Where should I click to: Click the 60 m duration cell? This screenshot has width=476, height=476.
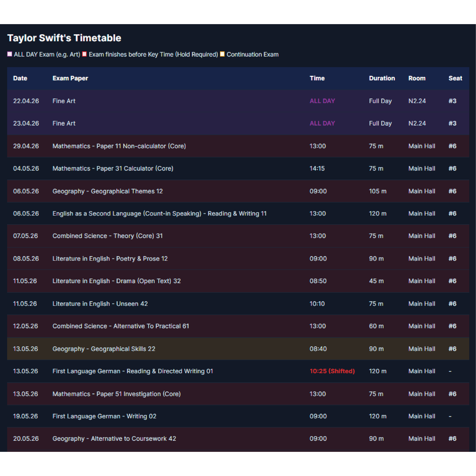pyautogui.click(x=376, y=326)
